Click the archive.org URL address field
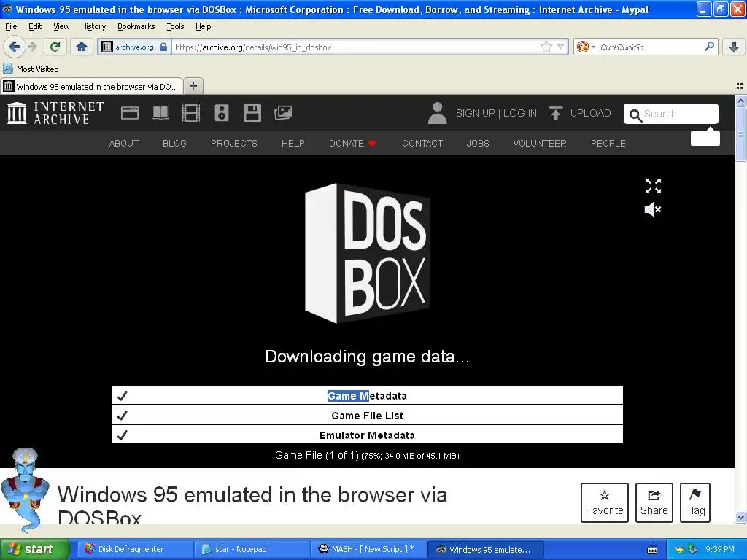Viewport: 747px width, 560px height. pos(355,47)
